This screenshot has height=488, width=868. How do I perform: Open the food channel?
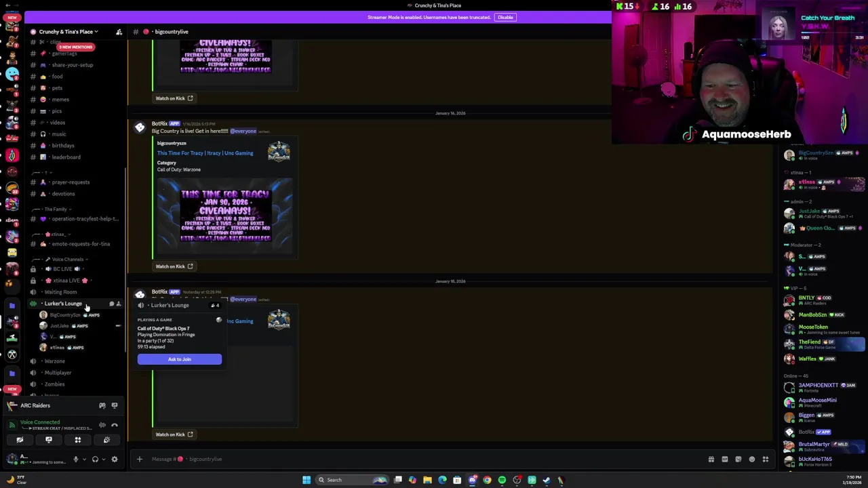point(75,77)
